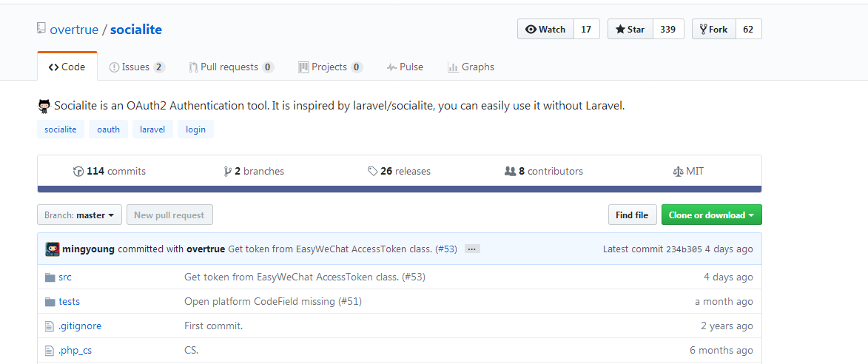
Task: Open the mingyoung author link
Action: click(x=89, y=249)
